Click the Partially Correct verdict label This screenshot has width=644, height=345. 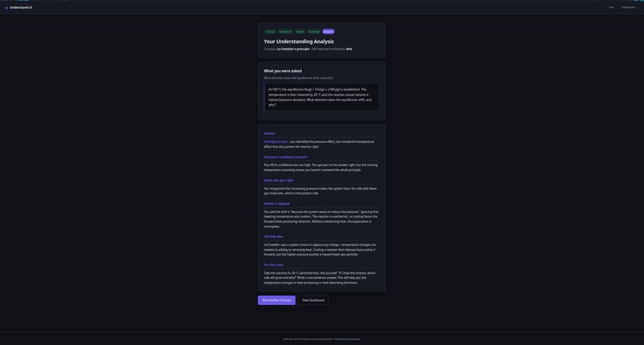pos(276,141)
